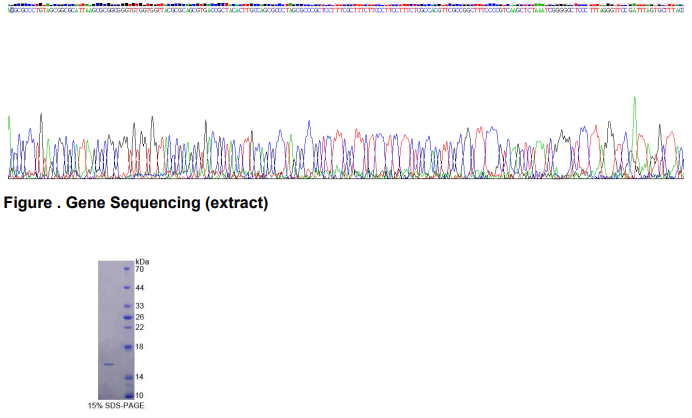692x418 pixels.
Task: Click the 26 kDa marker band
Action: 126,317
